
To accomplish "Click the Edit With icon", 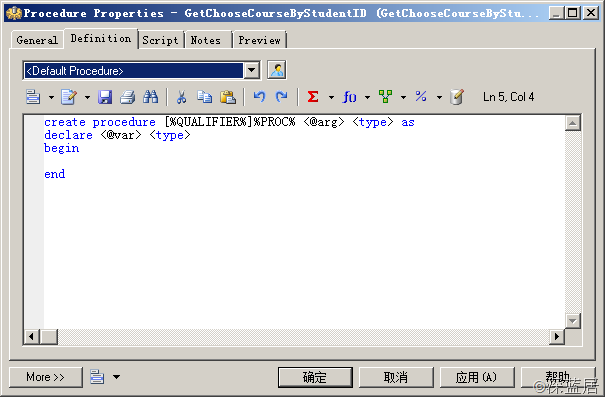I will (x=69, y=97).
